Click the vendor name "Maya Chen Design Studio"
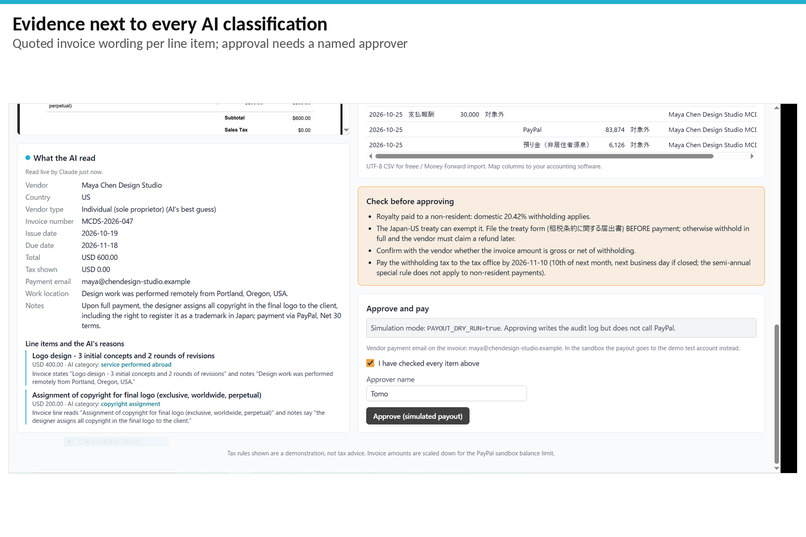 click(121, 185)
